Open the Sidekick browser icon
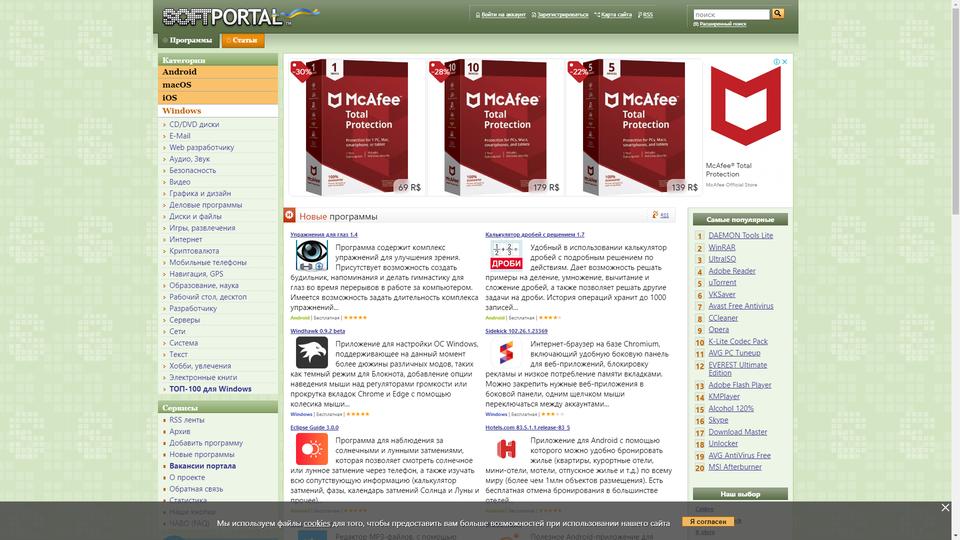This screenshot has height=540, width=960. (x=506, y=352)
